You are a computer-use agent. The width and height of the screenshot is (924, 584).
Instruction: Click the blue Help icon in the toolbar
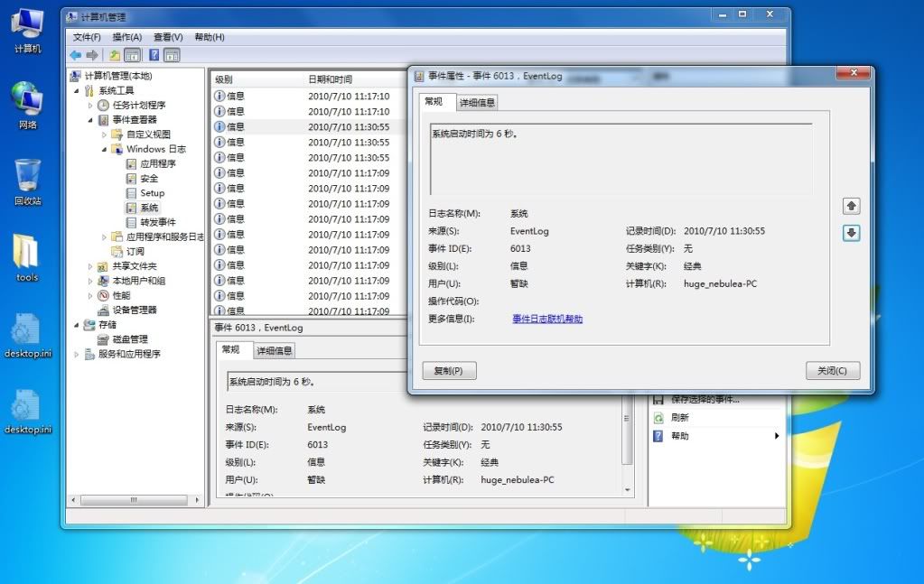pos(154,55)
